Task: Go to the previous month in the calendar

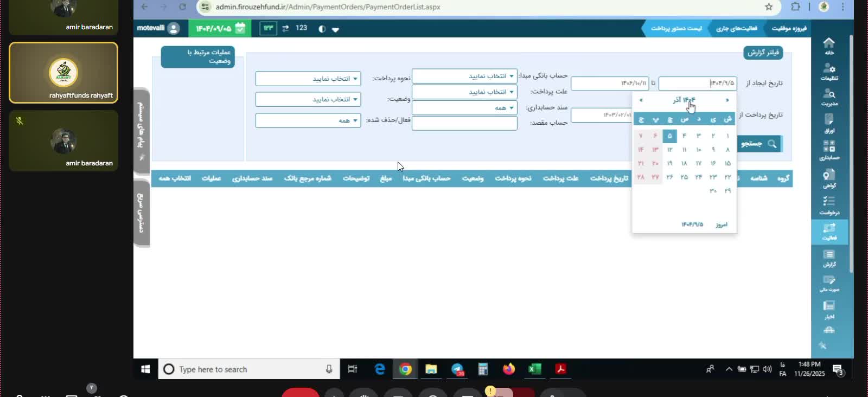Action: click(727, 100)
